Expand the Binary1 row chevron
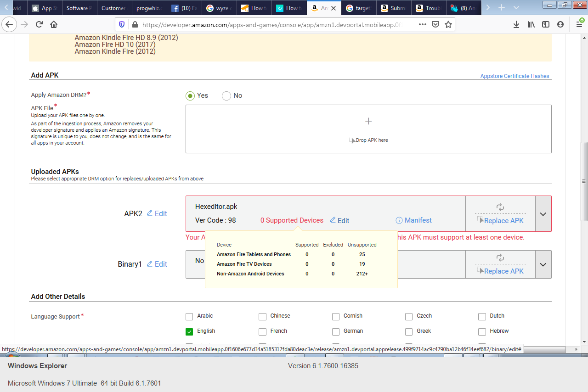 [543, 264]
